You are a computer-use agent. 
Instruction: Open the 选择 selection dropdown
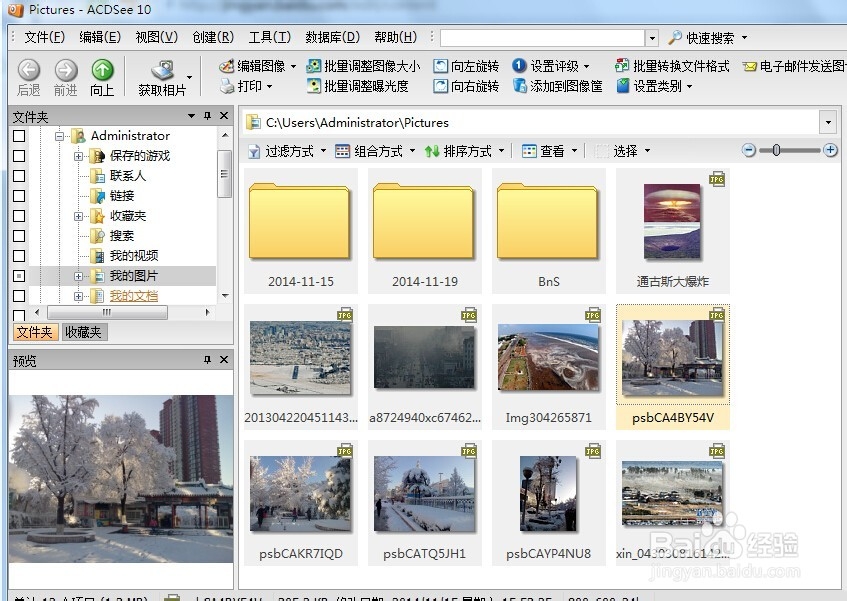coord(647,151)
